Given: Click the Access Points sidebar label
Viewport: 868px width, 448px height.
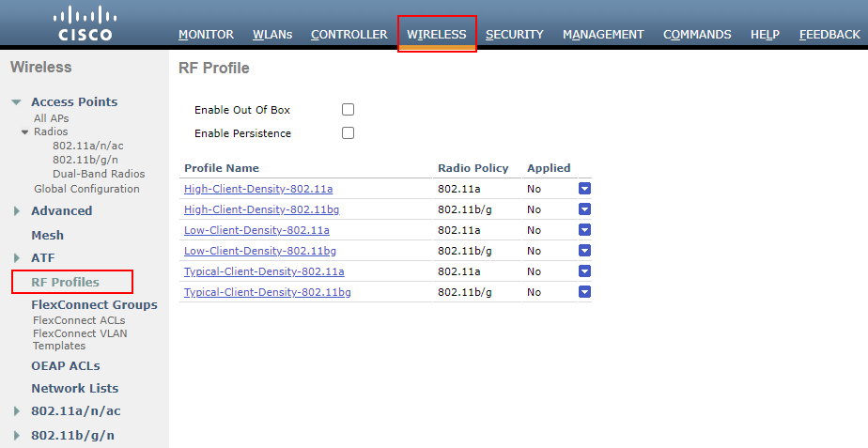Looking at the screenshot, I should [x=74, y=101].
